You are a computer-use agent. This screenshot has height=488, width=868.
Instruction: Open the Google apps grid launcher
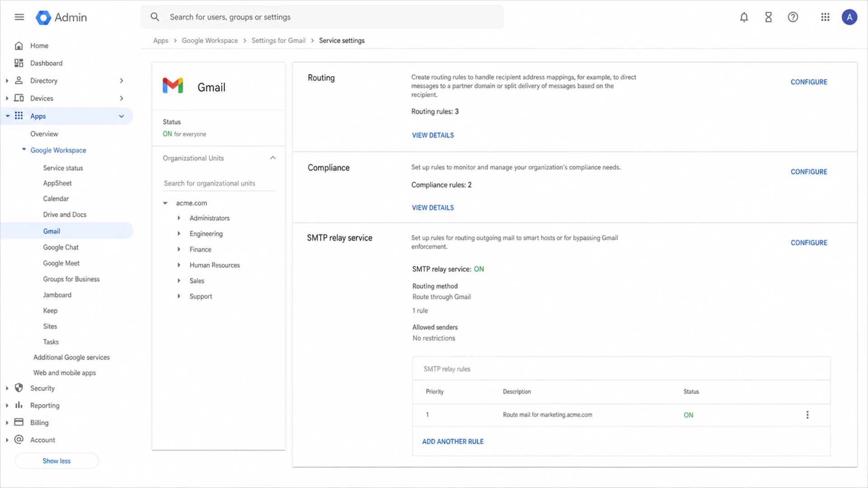pyautogui.click(x=825, y=17)
